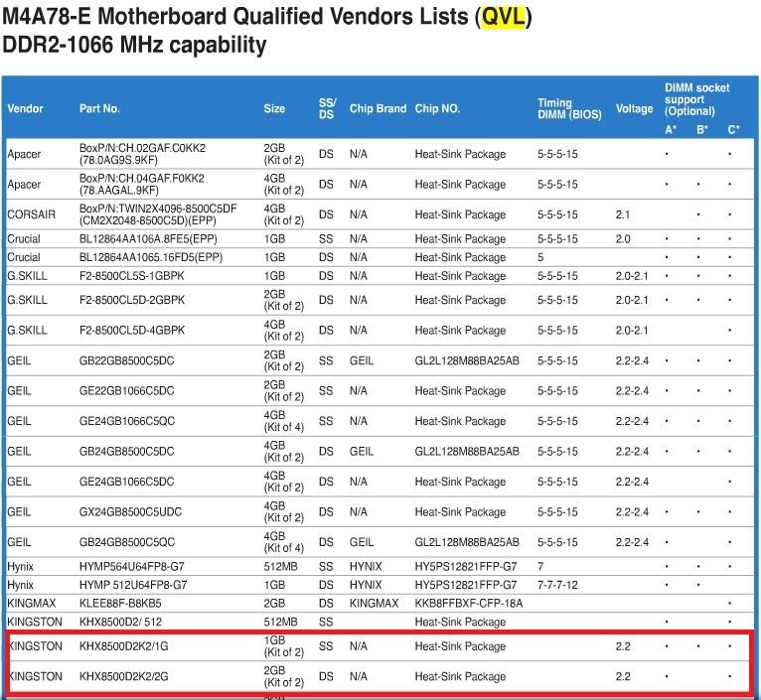Click the 4GB (Kit of 4) size in GE24GB1066C5QC row
The height and width of the screenshot is (700, 761).
coord(284,421)
